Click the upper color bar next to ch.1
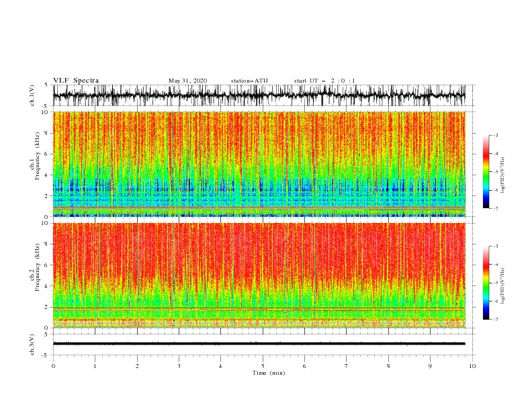Viewport: 532px width, 411px height. [486, 172]
